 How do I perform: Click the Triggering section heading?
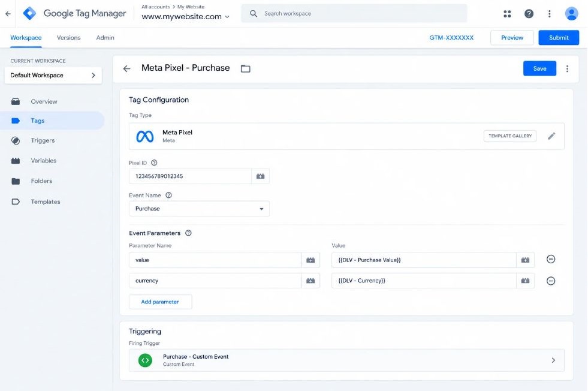(145, 332)
